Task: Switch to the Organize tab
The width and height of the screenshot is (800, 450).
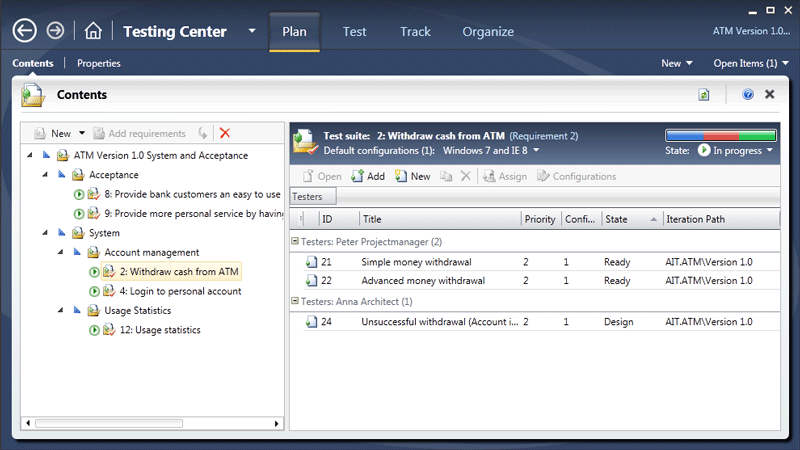Action: click(x=488, y=32)
